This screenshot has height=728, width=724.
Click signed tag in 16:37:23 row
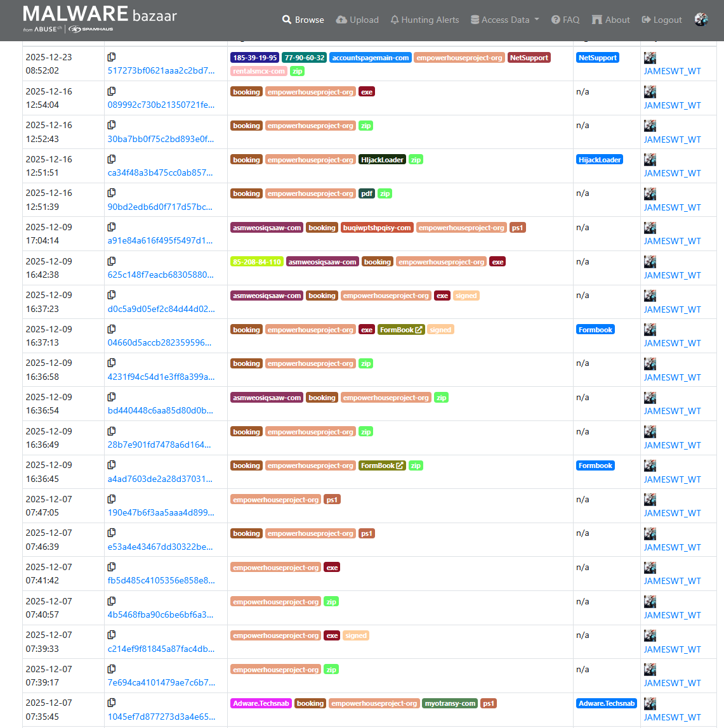click(466, 296)
